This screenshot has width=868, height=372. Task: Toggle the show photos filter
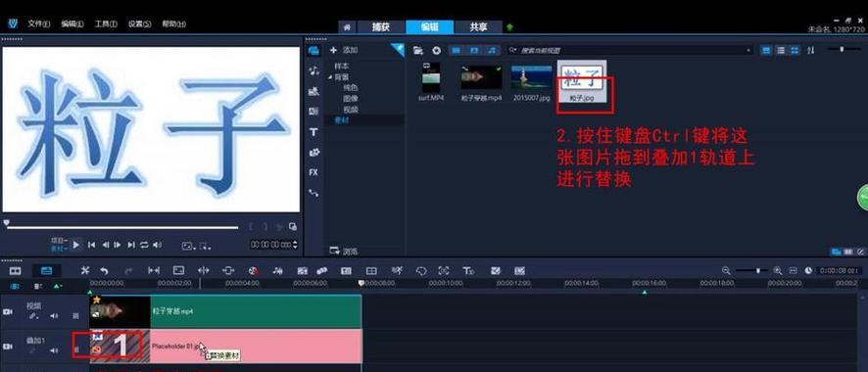coord(474,50)
